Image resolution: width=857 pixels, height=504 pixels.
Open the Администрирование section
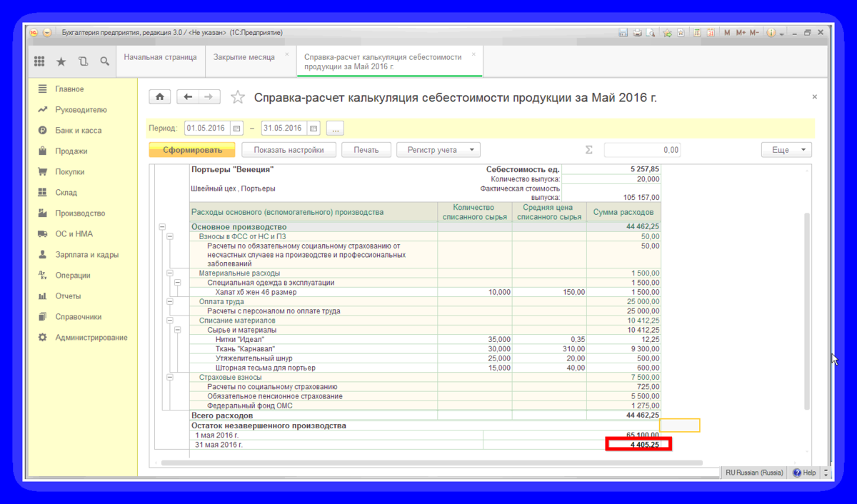pyautogui.click(x=91, y=338)
